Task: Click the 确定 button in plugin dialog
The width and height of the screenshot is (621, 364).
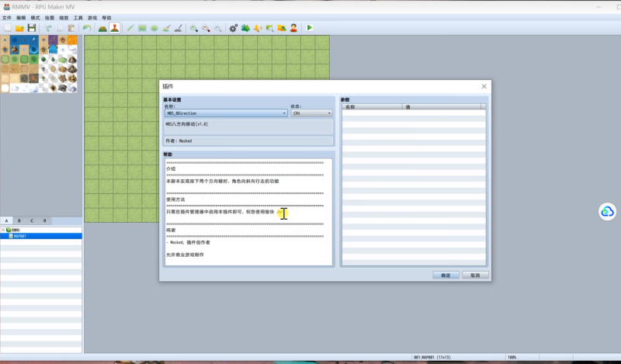Action: pyautogui.click(x=446, y=276)
